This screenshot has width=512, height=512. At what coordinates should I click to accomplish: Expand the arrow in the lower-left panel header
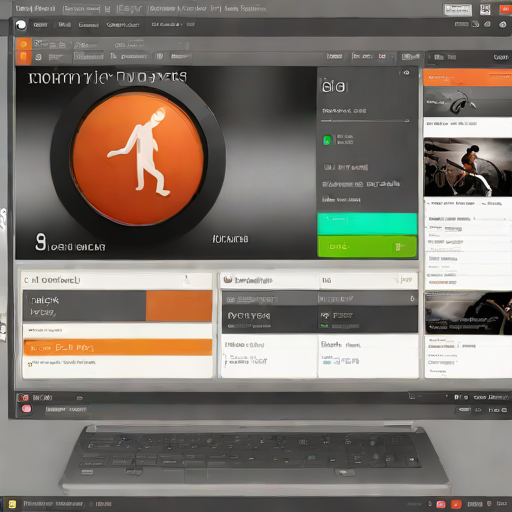(187, 280)
